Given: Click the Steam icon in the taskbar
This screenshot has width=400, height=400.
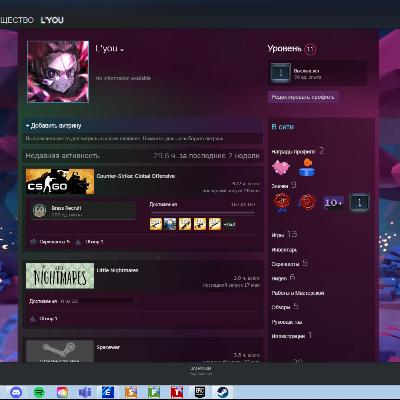Looking at the screenshot, I should click(222, 392).
